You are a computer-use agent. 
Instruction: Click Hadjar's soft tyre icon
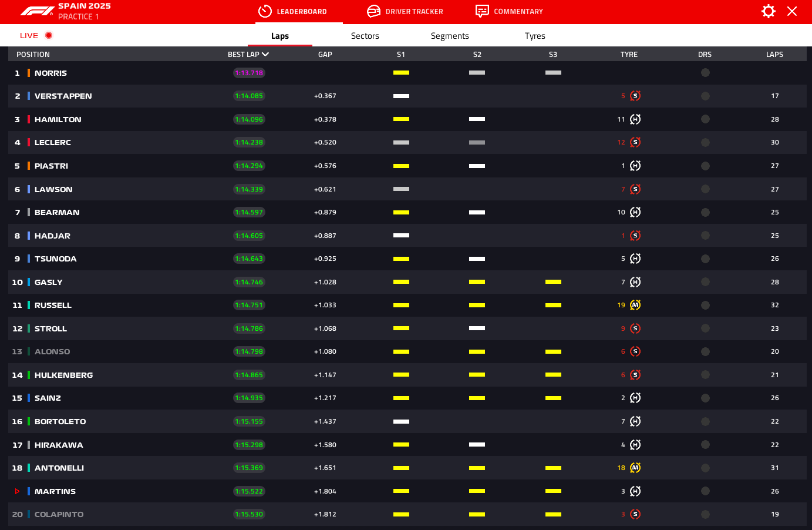pyautogui.click(x=635, y=236)
